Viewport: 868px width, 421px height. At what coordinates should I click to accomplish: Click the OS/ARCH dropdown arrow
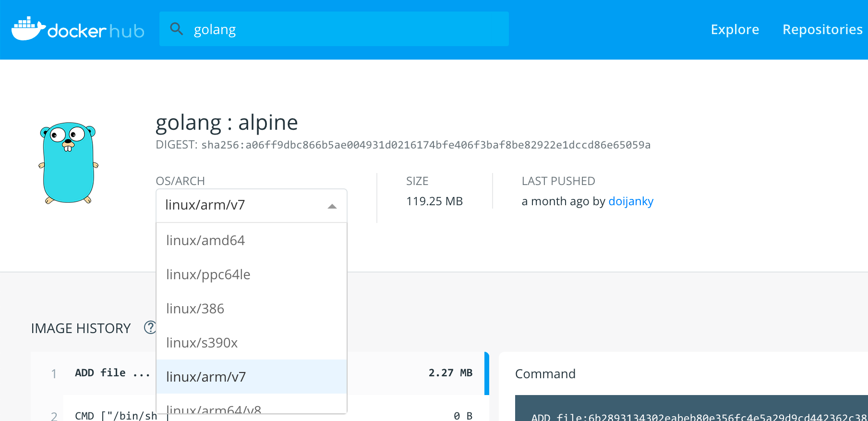pyautogui.click(x=332, y=206)
